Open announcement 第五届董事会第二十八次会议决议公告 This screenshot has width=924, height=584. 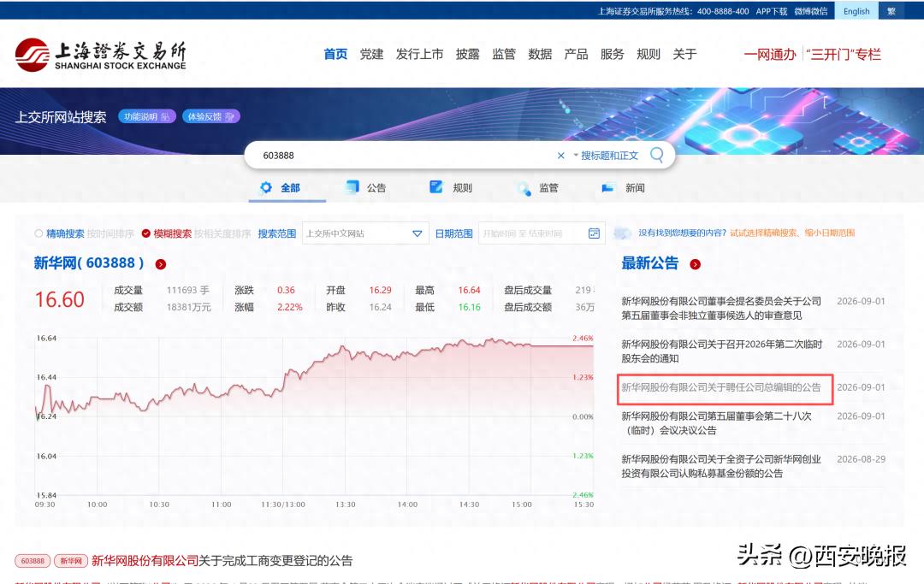tap(717, 423)
